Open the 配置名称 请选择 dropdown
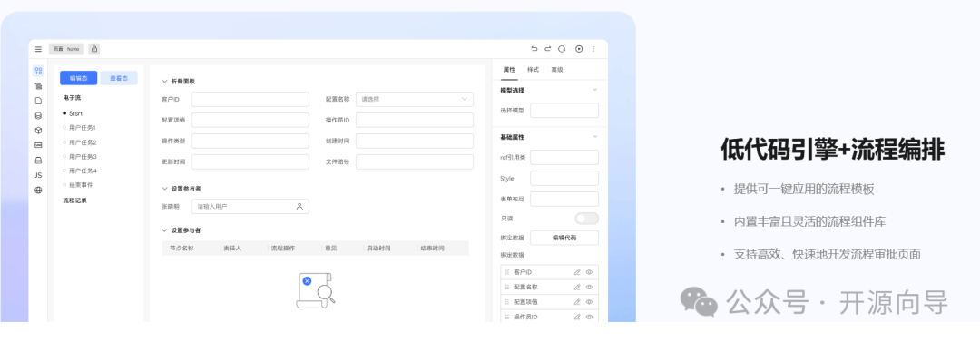980x342 pixels. pyautogui.click(x=415, y=99)
